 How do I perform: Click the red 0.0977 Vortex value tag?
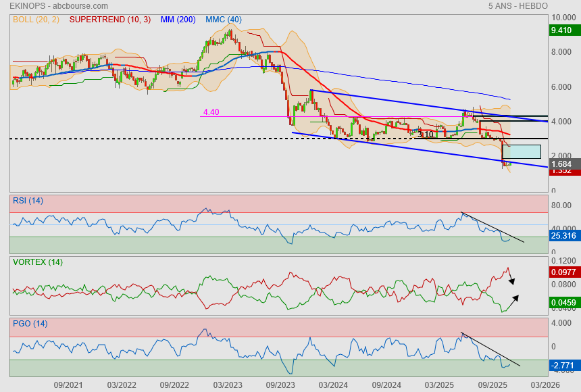coord(561,272)
